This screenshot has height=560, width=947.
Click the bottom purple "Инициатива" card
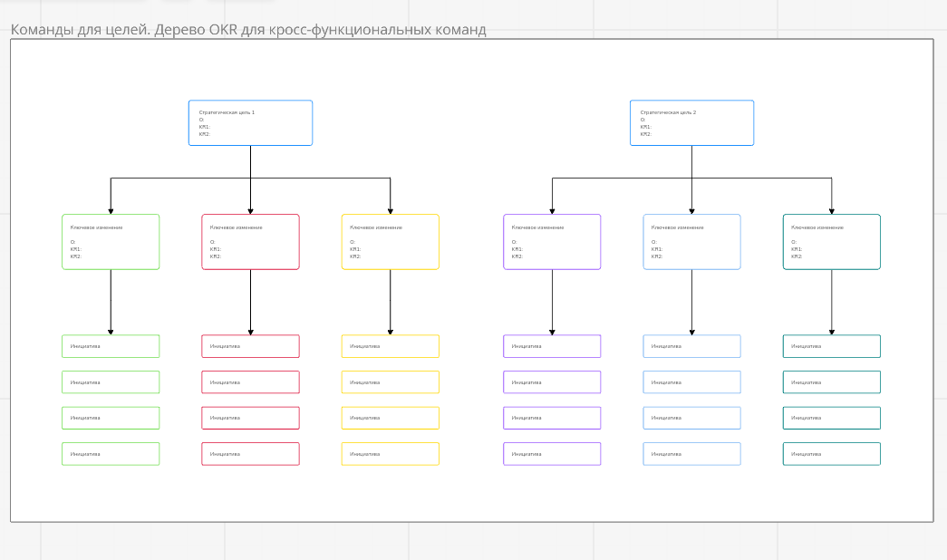tap(552, 454)
